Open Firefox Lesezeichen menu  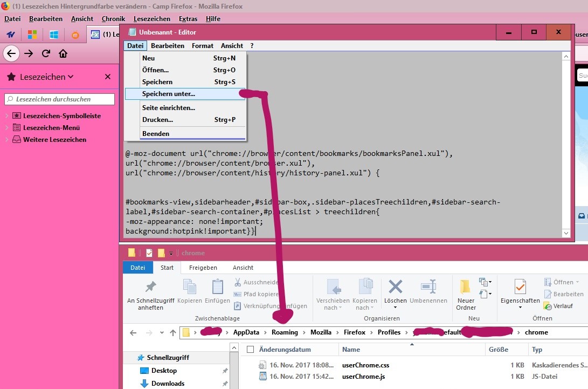click(x=152, y=19)
